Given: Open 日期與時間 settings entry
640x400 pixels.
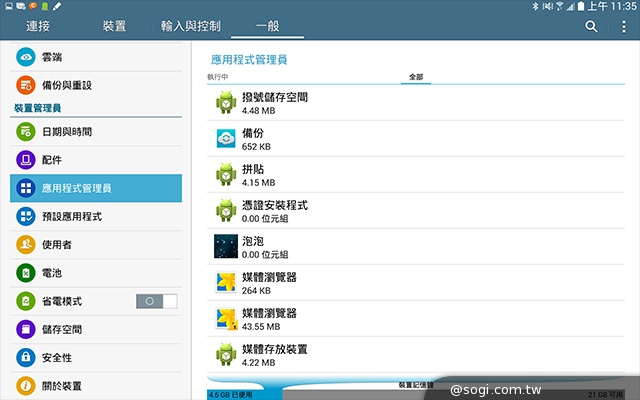Looking at the screenshot, I should coord(96,132).
